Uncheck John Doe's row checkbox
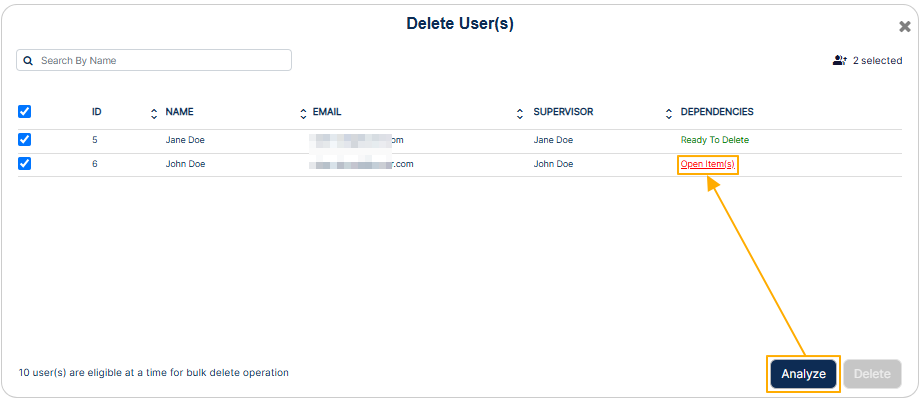This screenshot has height=402, width=922. click(x=25, y=164)
